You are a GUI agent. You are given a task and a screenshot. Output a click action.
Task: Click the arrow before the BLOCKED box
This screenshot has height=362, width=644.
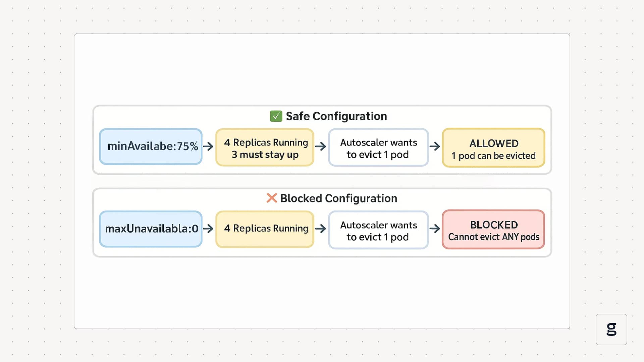(435, 229)
